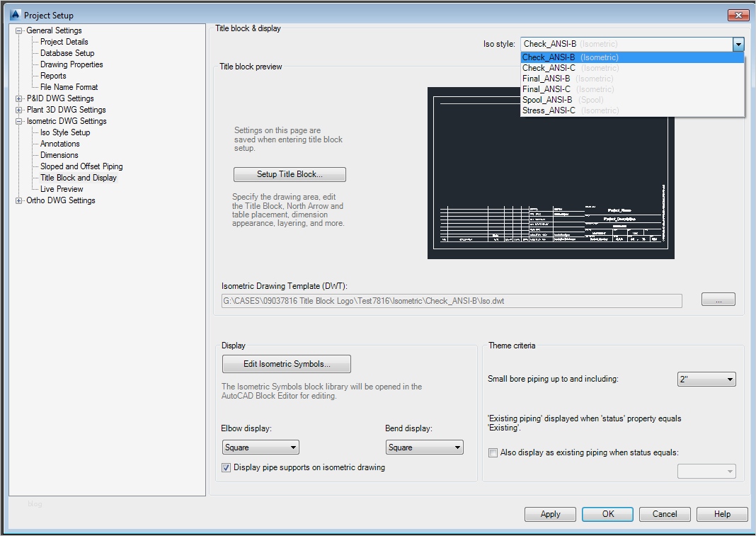Collapse the Isometric DWG Settings node
This screenshot has height=536, width=756.
click(19, 121)
